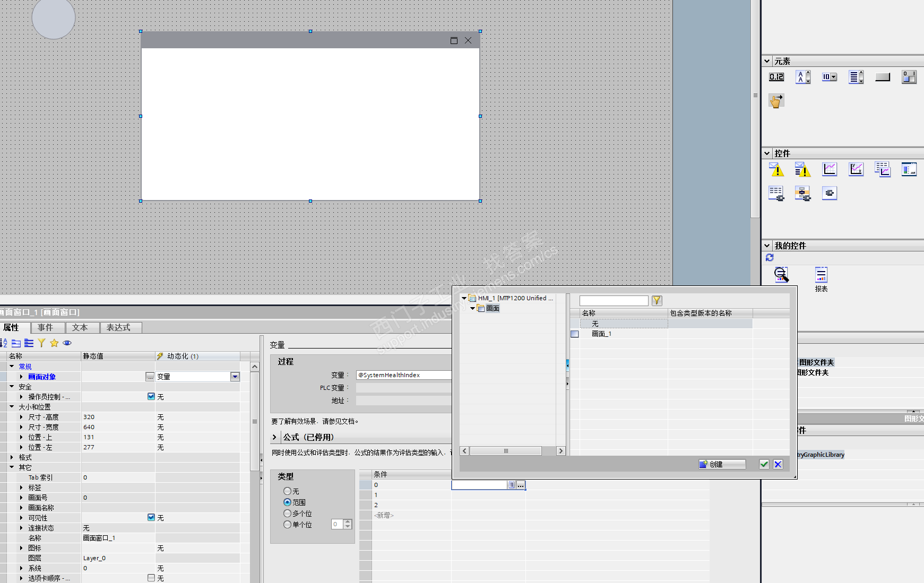
Task: Pick the list box element in toolbox
Action: pyautogui.click(x=856, y=77)
